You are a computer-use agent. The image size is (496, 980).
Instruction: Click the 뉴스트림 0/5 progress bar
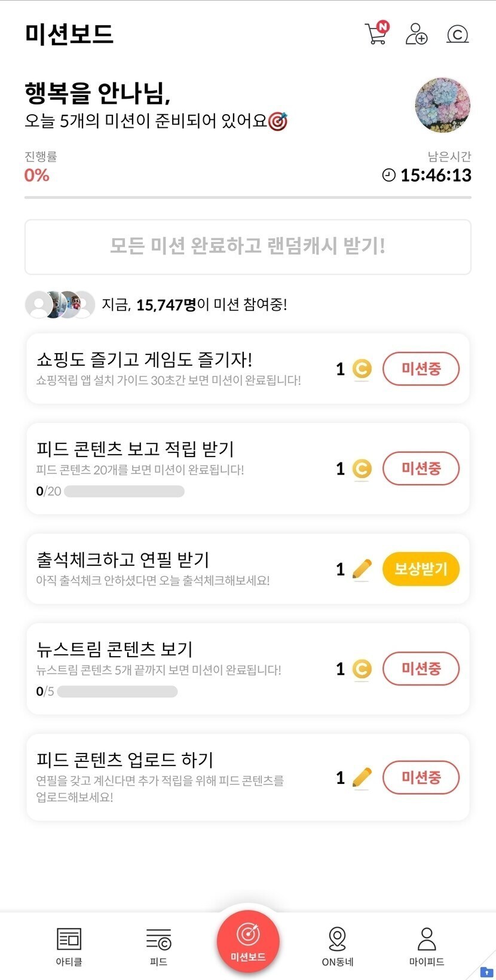click(x=117, y=692)
